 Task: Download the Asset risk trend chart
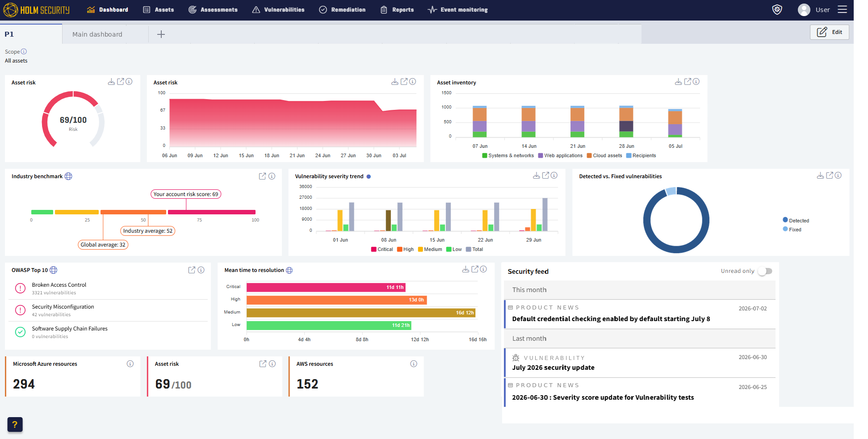pos(395,82)
